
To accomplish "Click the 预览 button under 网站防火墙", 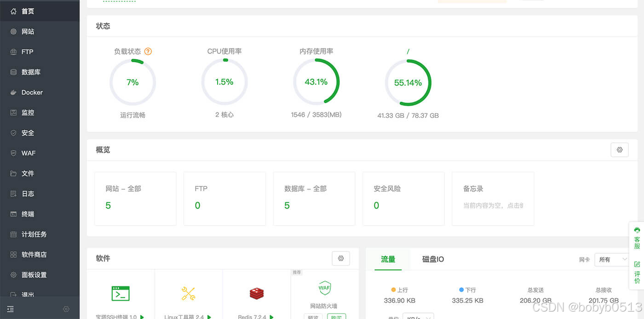I will 313,317.
